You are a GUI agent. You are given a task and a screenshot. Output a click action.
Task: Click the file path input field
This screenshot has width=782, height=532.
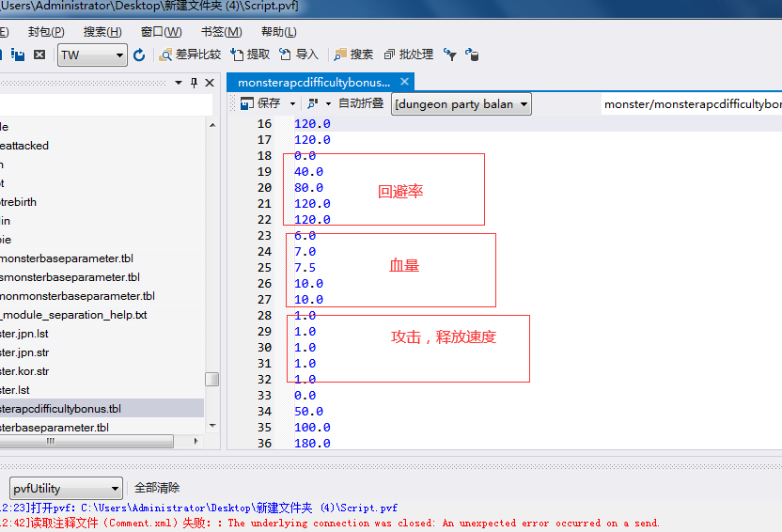(691, 103)
